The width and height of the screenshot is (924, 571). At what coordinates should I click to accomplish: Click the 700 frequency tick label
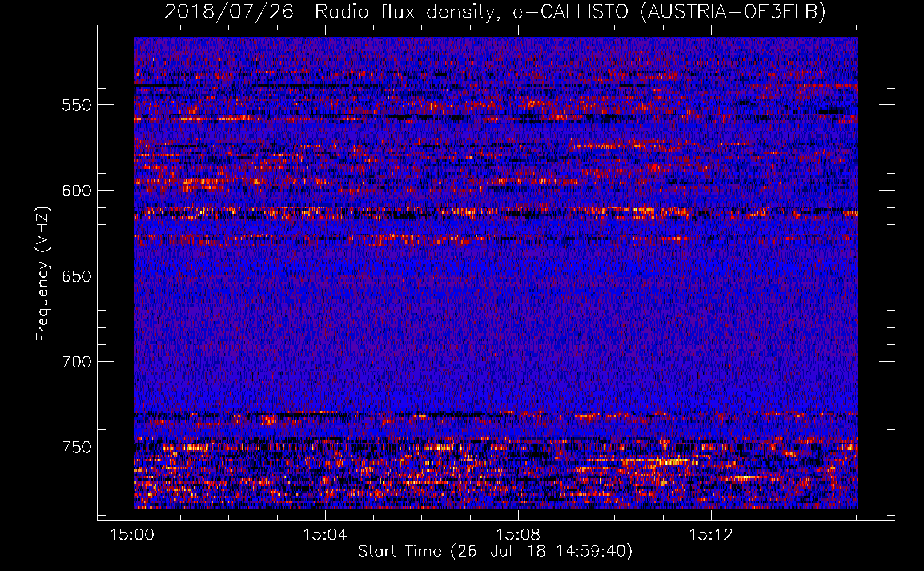tap(76, 362)
